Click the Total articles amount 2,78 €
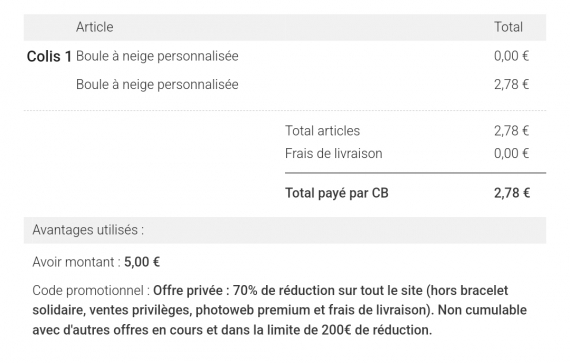The width and height of the screenshot is (570, 363). pyautogui.click(x=511, y=131)
